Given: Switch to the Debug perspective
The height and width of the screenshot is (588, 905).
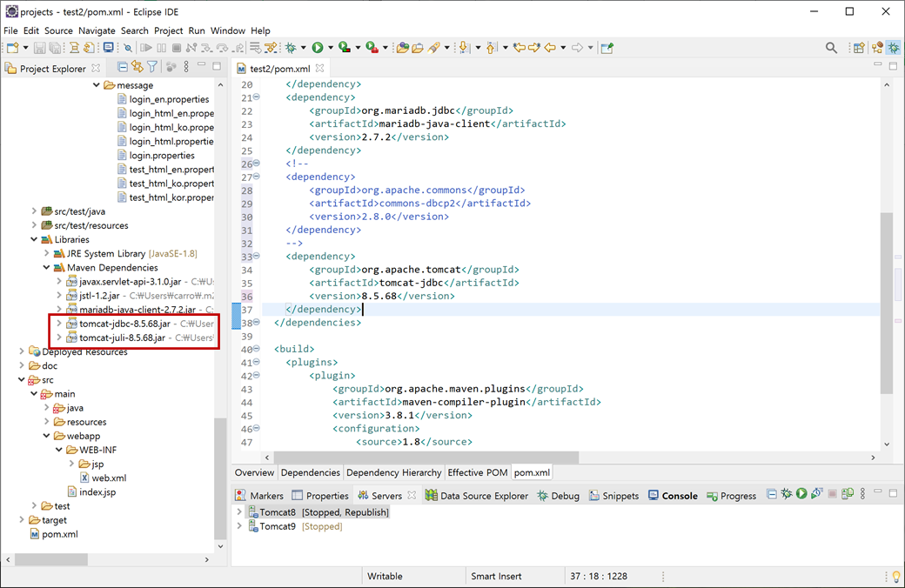Looking at the screenshot, I should (894, 48).
